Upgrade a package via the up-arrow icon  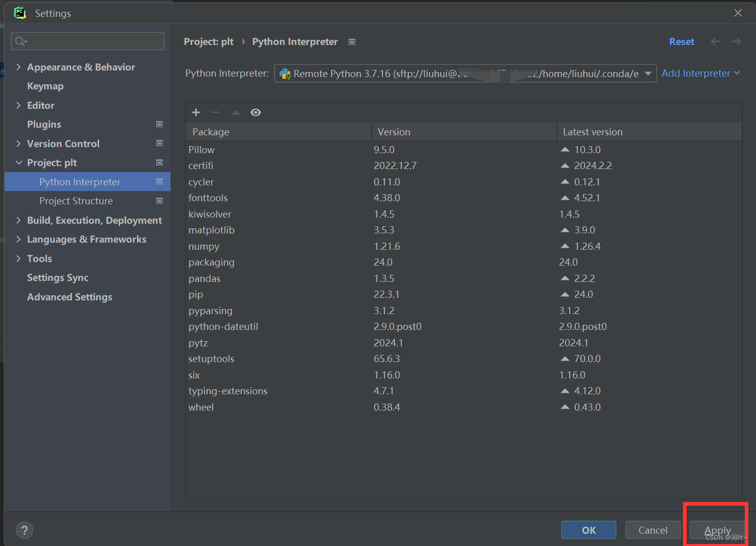coord(235,112)
